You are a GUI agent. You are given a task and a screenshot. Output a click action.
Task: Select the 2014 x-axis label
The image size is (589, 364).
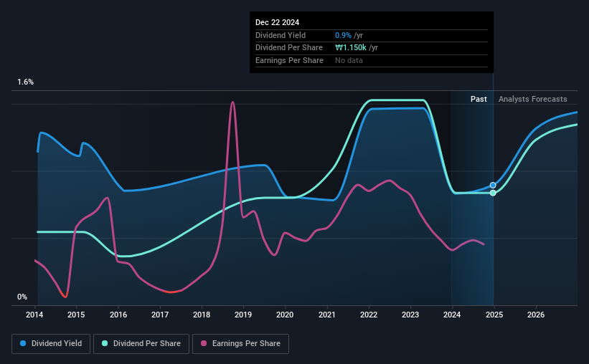(34, 315)
